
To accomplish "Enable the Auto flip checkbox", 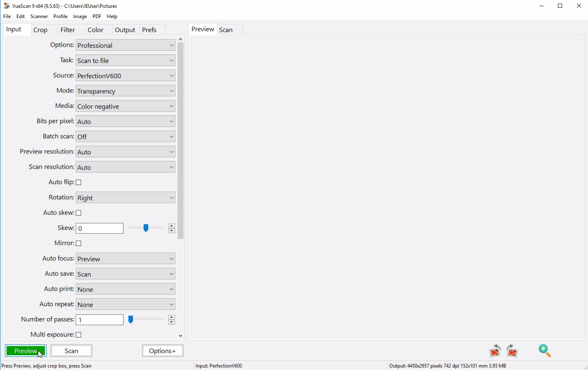I will (79, 182).
